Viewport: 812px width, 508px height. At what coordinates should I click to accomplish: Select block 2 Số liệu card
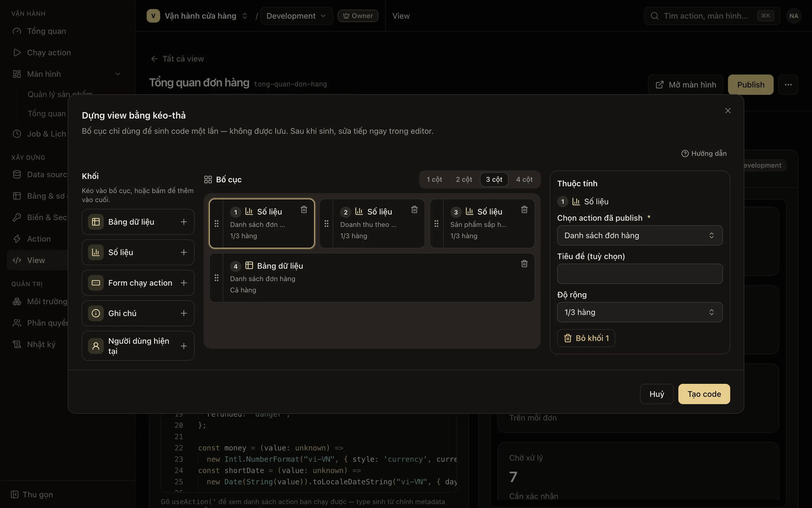[372, 224]
